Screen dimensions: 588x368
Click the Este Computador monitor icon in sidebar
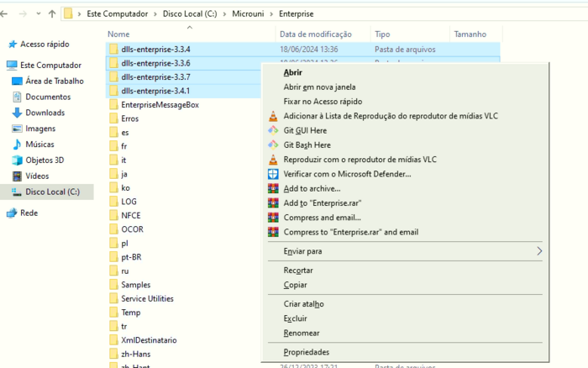[x=12, y=66]
